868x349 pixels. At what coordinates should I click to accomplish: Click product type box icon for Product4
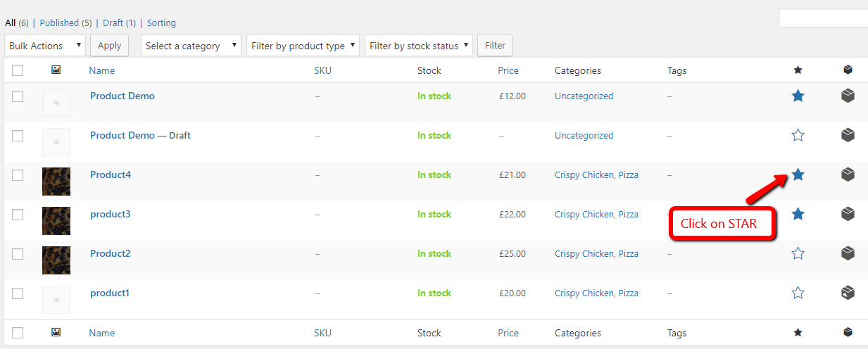[x=848, y=174]
